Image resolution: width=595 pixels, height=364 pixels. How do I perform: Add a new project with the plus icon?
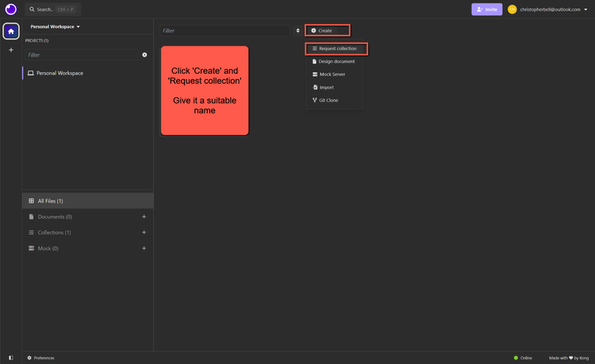pos(144,55)
